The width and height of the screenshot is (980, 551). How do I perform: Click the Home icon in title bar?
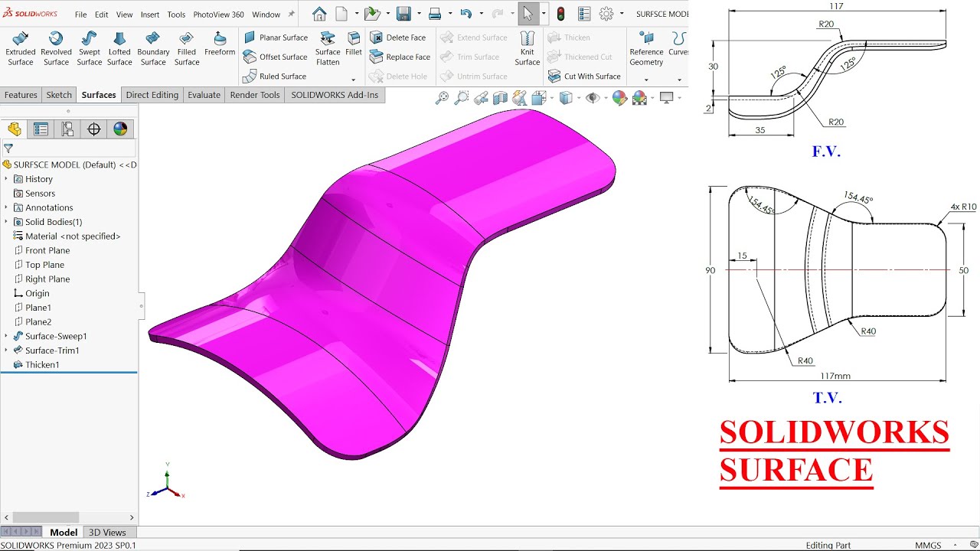(319, 14)
